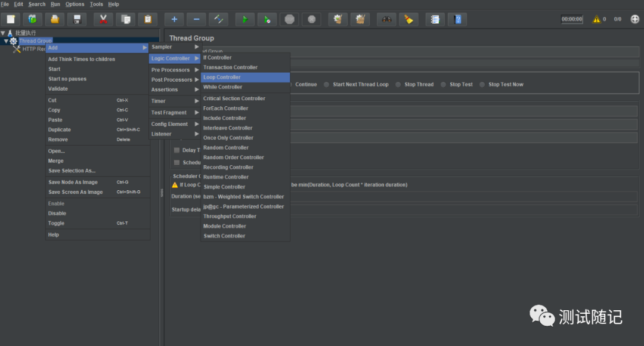Screen dimensions: 644x346
Task: Click the Help question mark toolbar icon
Action: click(457, 19)
